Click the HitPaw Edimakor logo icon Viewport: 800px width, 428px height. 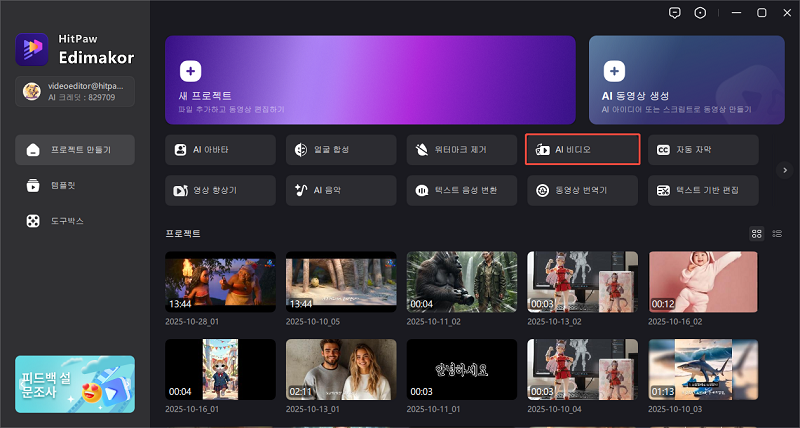tap(32, 49)
